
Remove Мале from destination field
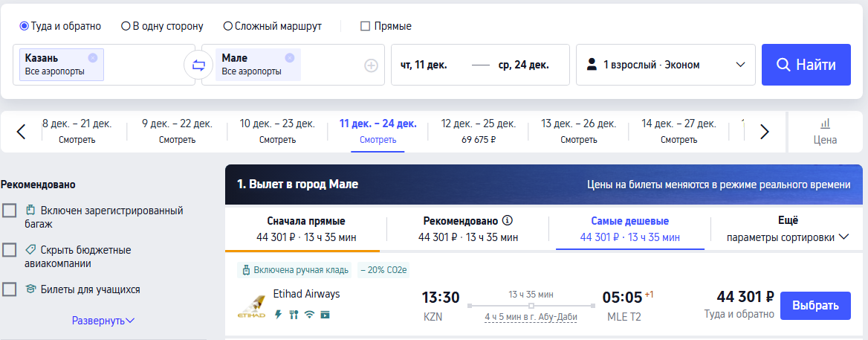click(289, 57)
